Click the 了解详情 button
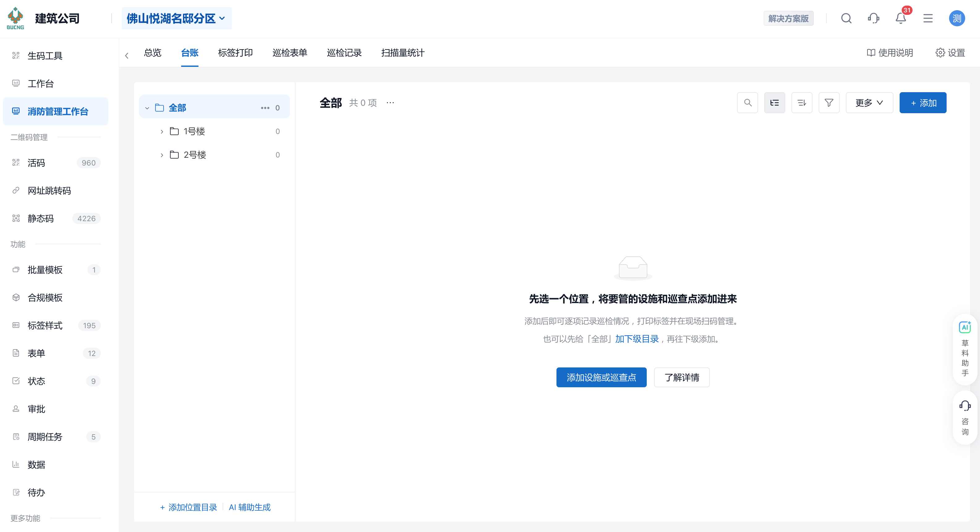This screenshot has width=980, height=532. tap(682, 377)
